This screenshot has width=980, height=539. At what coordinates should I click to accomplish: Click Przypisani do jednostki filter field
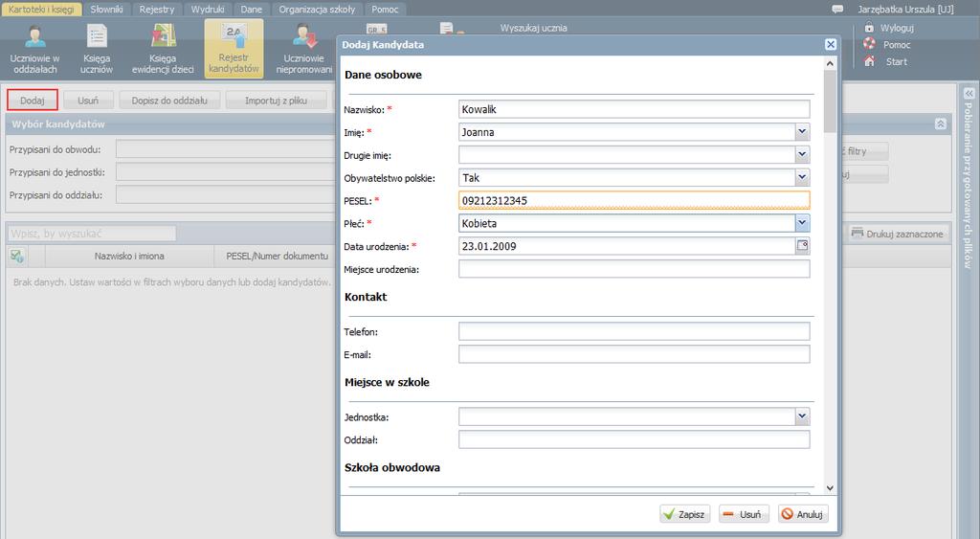(x=225, y=172)
